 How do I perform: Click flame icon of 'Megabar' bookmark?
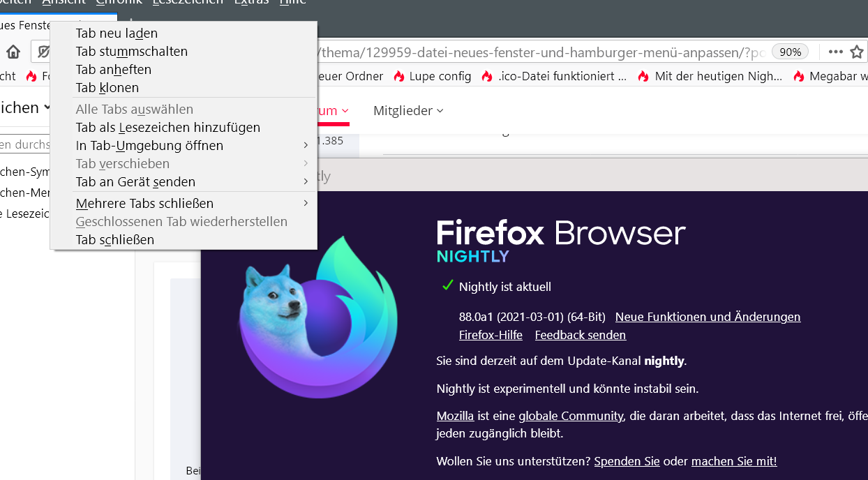[x=799, y=76]
